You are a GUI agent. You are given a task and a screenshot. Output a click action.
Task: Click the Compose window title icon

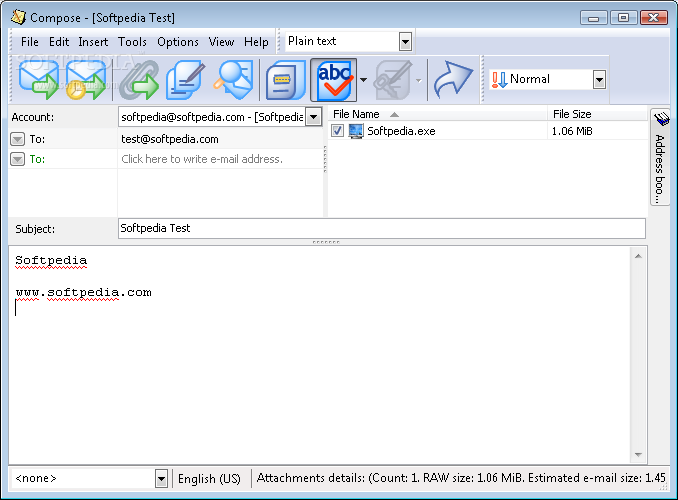(x=18, y=17)
